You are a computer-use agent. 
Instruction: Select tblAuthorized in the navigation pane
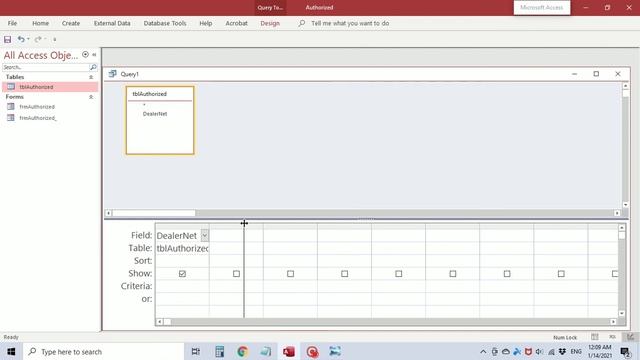50,87
